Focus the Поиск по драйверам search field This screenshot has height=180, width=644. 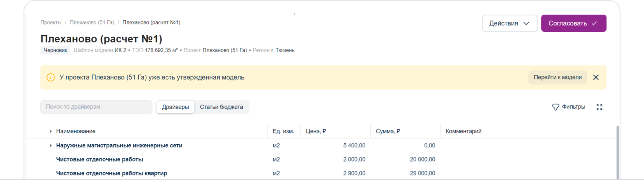(96, 107)
